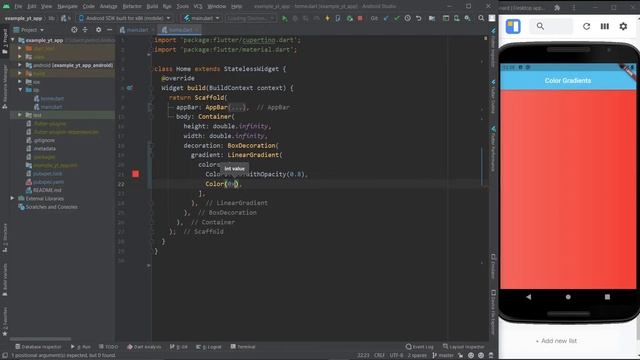Reload using the refresh icon in side app
Viewport: 640px width, 360px height.
point(586,27)
